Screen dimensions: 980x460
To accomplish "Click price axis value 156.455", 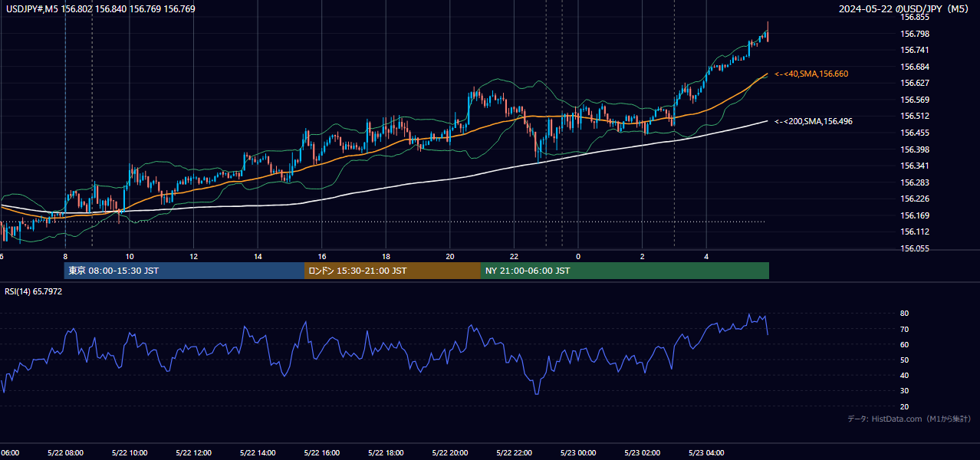I will pyautogui.click(x=915, y=133).
